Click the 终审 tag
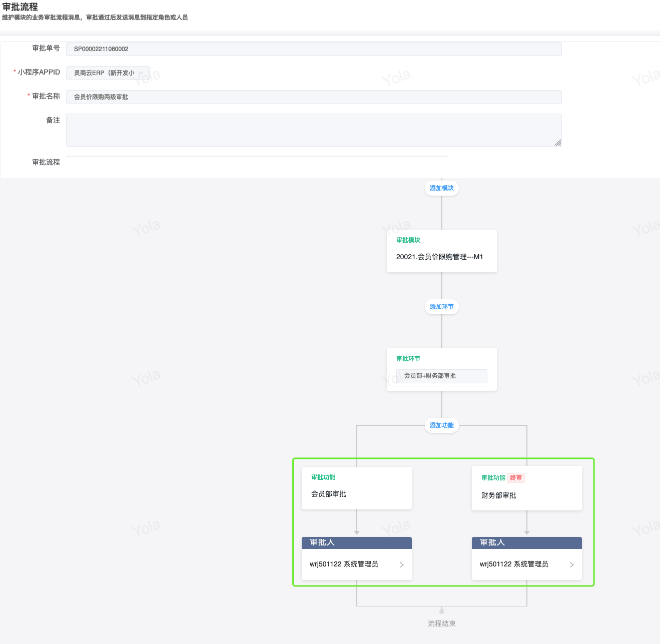Screen dimensions: 660x644 [x=516, y=478]
